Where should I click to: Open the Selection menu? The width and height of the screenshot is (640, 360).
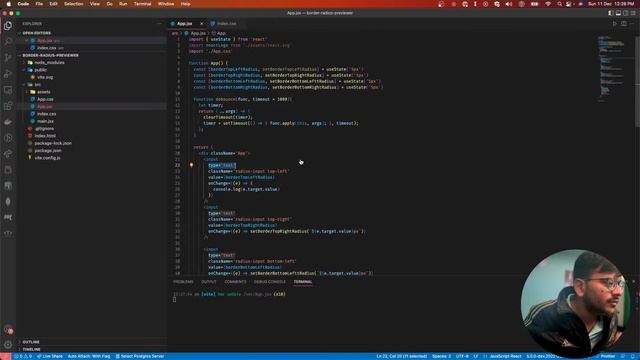73,4
